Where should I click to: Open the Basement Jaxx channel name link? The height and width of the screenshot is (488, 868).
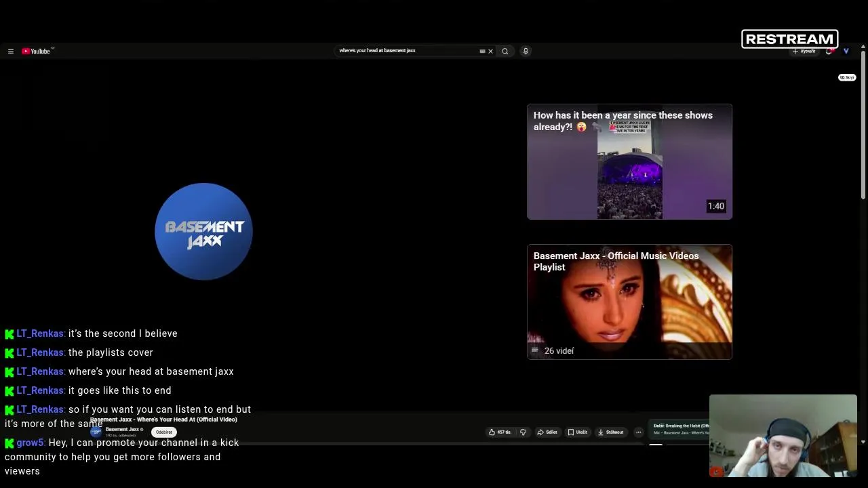pyautogui.click(x=123, y=429)
